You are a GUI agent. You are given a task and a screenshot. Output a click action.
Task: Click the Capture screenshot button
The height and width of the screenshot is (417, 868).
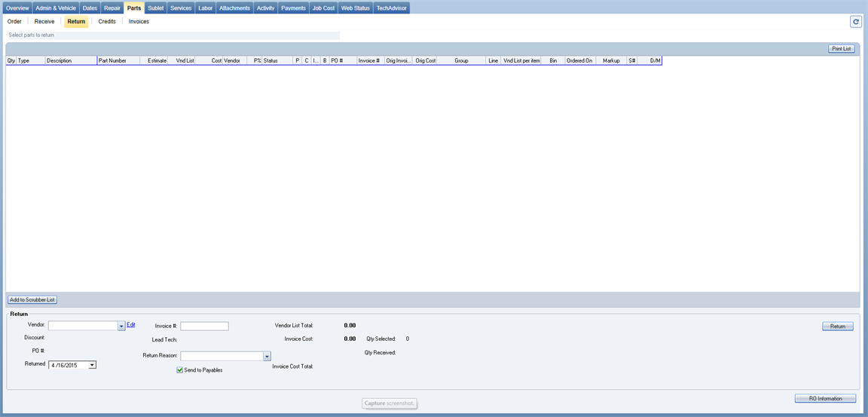pos(390,403)
